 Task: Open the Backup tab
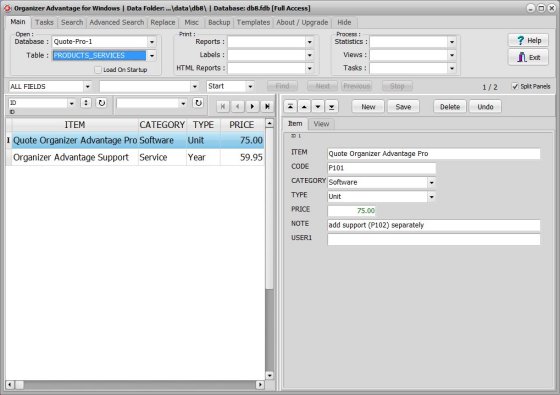(x=219, y=22)
